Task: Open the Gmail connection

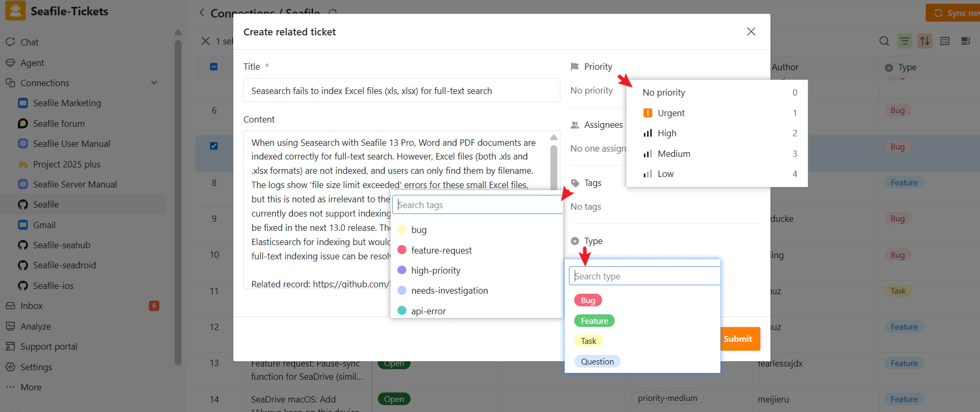Action: pyautogui.click(x=44, y=225)
